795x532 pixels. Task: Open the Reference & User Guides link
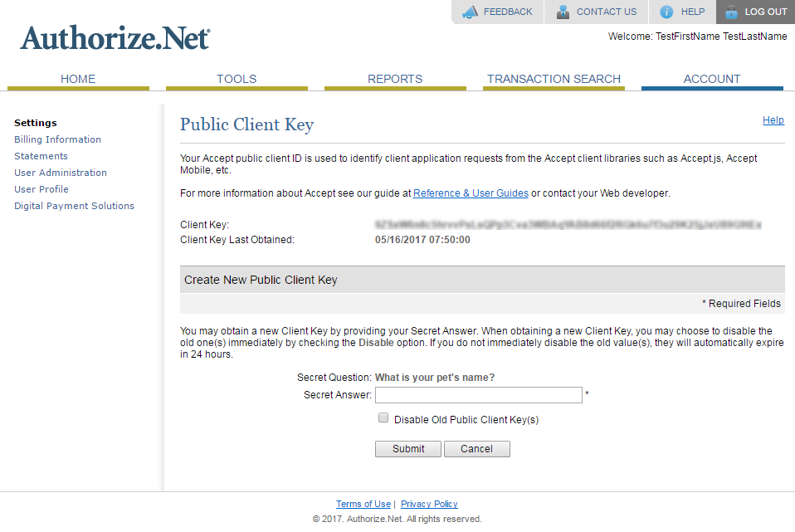coord(471,193)
